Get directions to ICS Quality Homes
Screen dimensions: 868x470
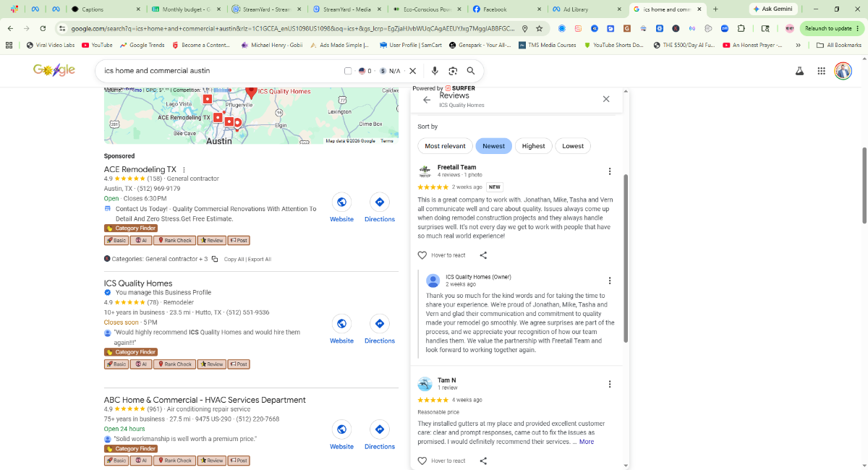380,324
